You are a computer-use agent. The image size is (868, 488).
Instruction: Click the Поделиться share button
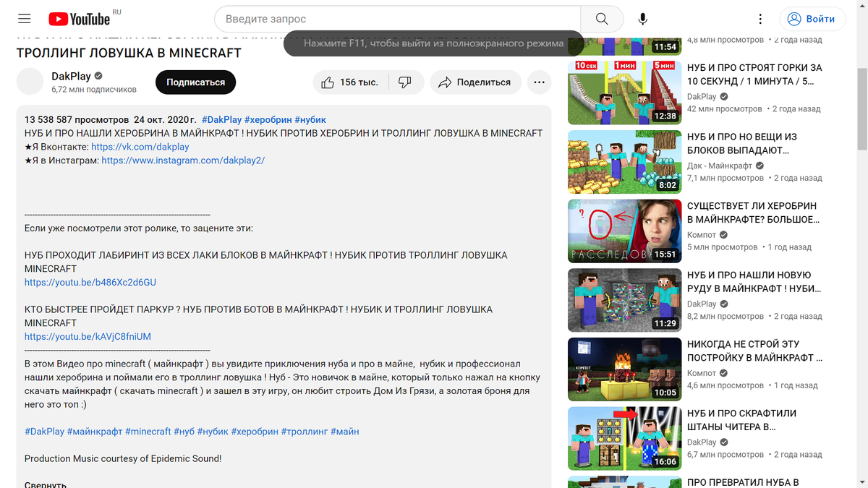(475, 82)
